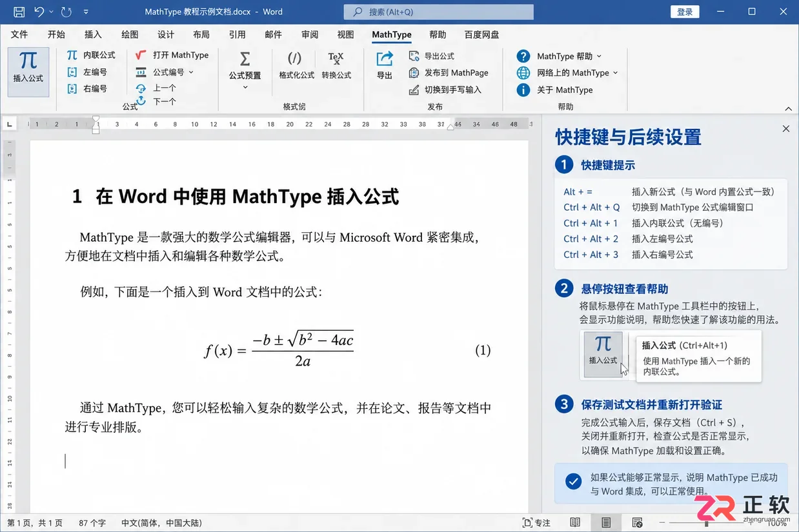Collapse the ribbon with the chevron
The image size is (799, 532).
[x=788, y=108]
